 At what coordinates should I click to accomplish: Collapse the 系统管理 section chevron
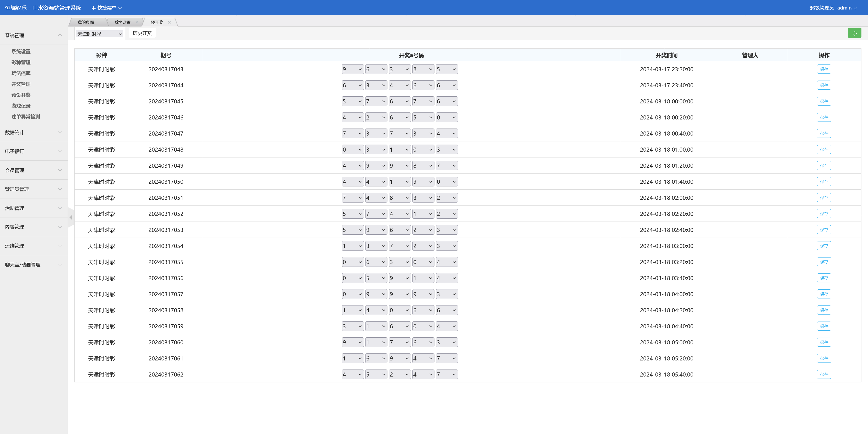point(60,35)
